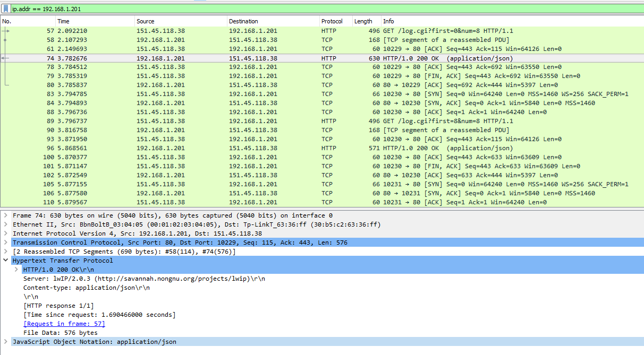
Task: Select packet 89 GET /log.cgi?first=8
Action: tap(322, 121)
